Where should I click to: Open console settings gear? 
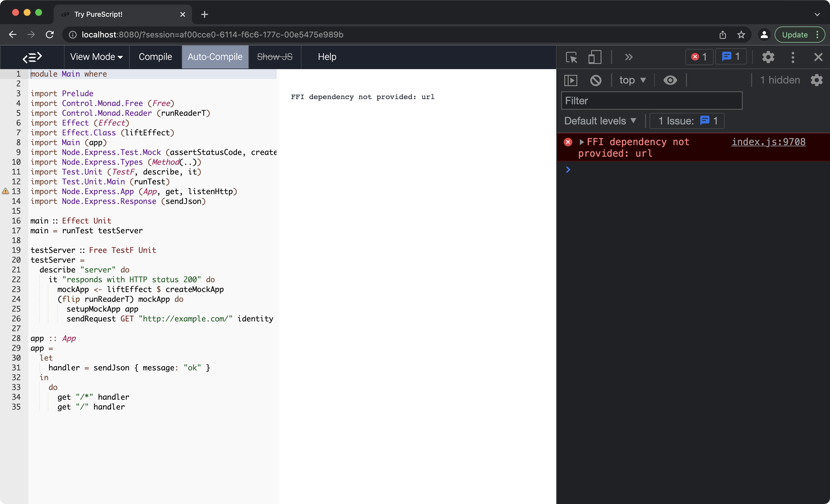pyautogui.click(x=816, y=80)
